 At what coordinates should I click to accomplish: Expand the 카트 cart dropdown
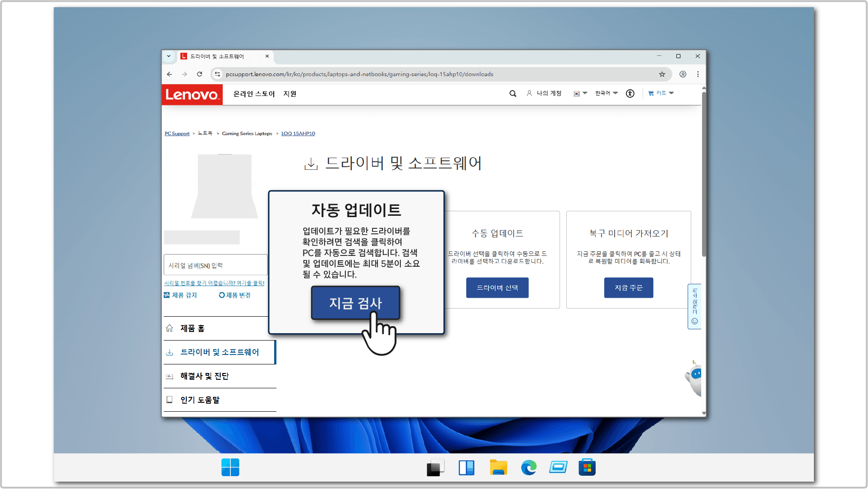pos(661,93)
